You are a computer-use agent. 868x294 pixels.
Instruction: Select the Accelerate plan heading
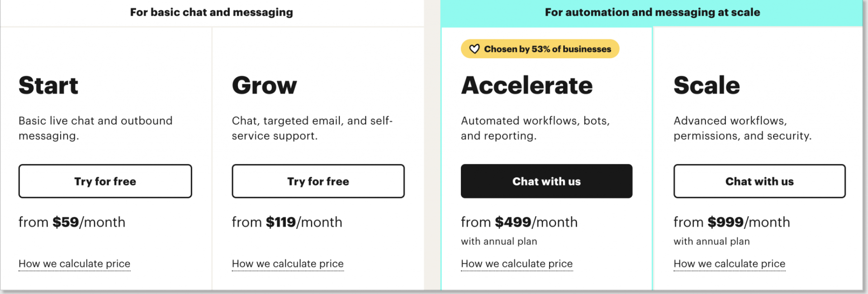pos(526,85)
